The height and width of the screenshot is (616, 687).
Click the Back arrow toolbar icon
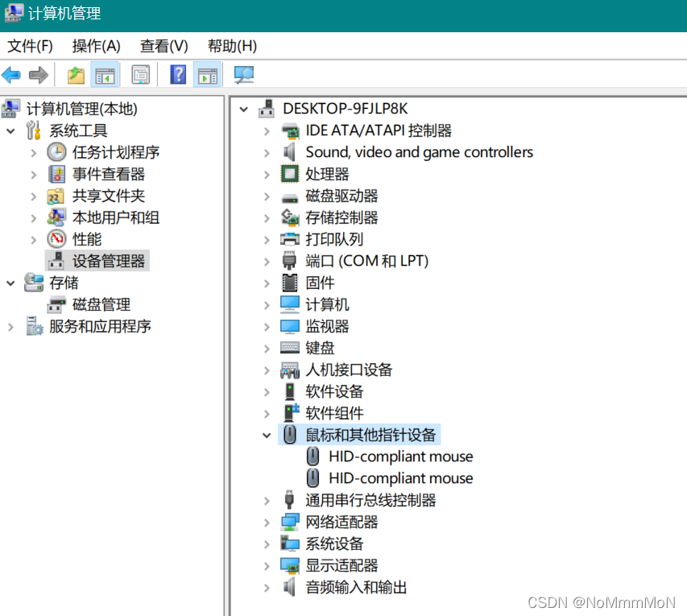pyautogui.click(x=11, y=75)
